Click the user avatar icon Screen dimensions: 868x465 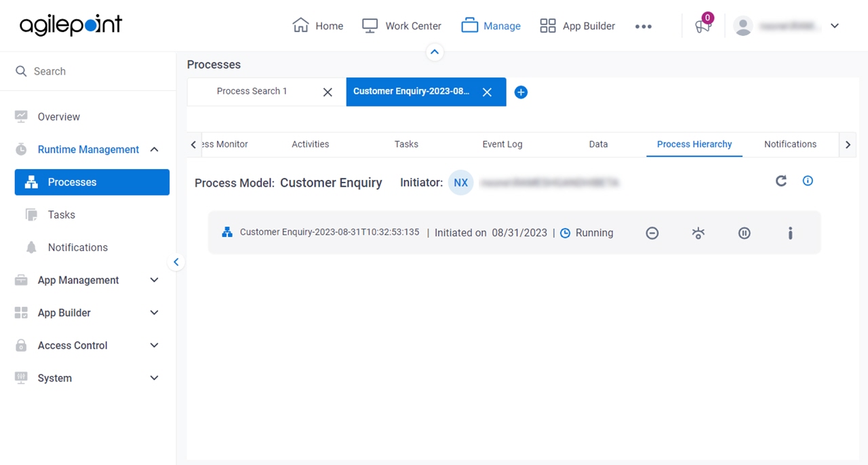(x=743, y=26)
